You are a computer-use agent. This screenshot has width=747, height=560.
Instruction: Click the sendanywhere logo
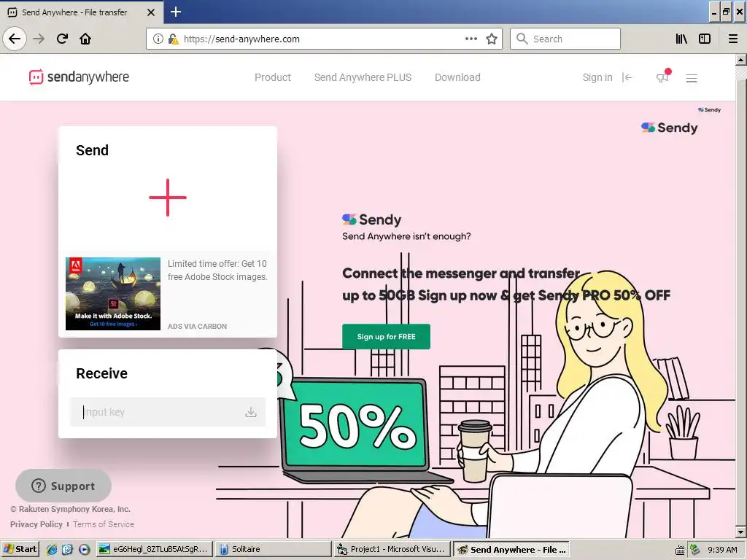click(79, 77)
